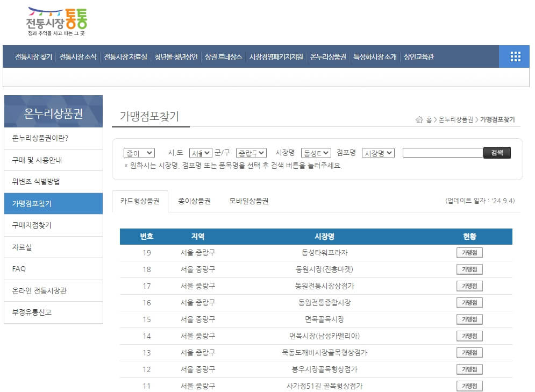
Task: Select 청년몰·청년상인 in the top menu
Action: [x=177, y=56]
